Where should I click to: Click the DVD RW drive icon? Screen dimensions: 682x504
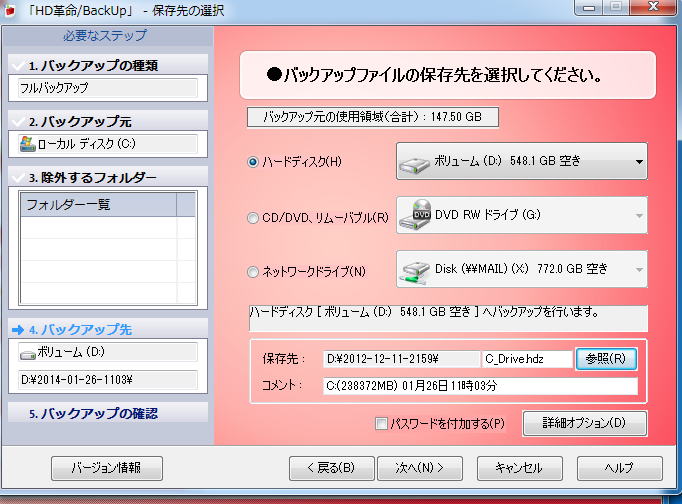pos(415,215)
